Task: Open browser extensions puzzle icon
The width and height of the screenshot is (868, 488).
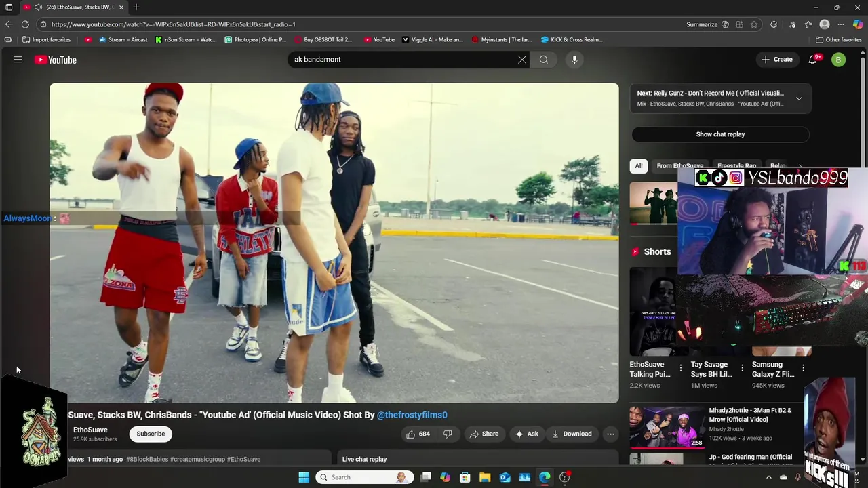Action: [774, 24]
